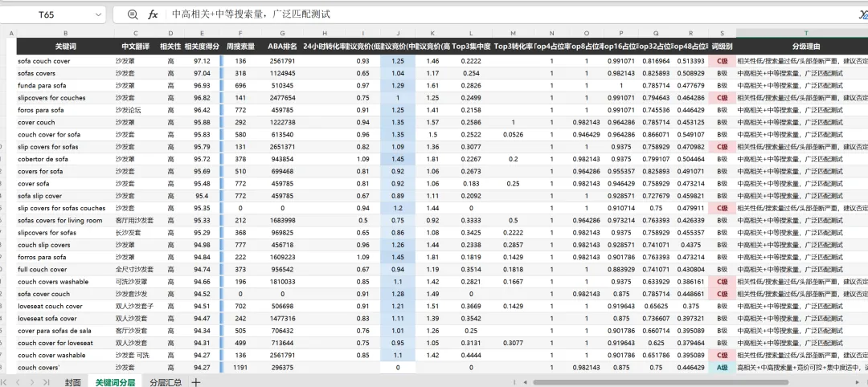Click the translation cell 沙发套 可洗
Screen dimensions: 868x387
pyautogui.click(x=136, y=355)
